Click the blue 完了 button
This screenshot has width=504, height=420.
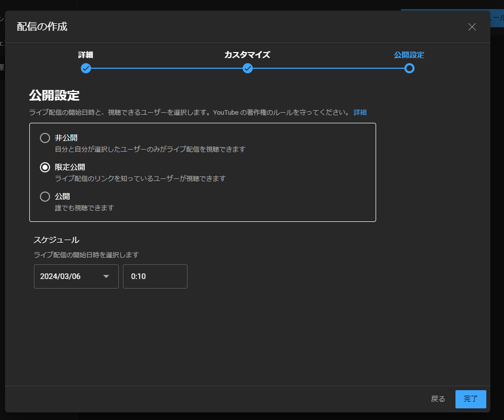click(470, 399)
